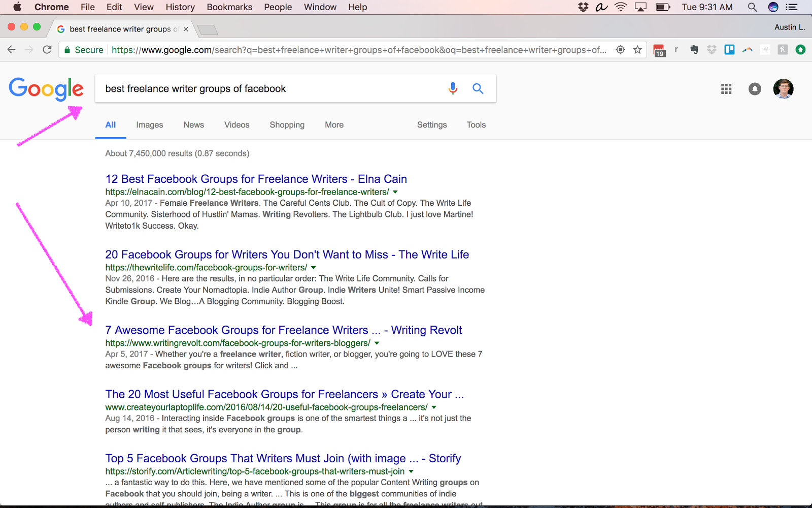Open the Trello extension
Image resolution: width=812 pixels, height=508 pixels.
coord(729,49)
